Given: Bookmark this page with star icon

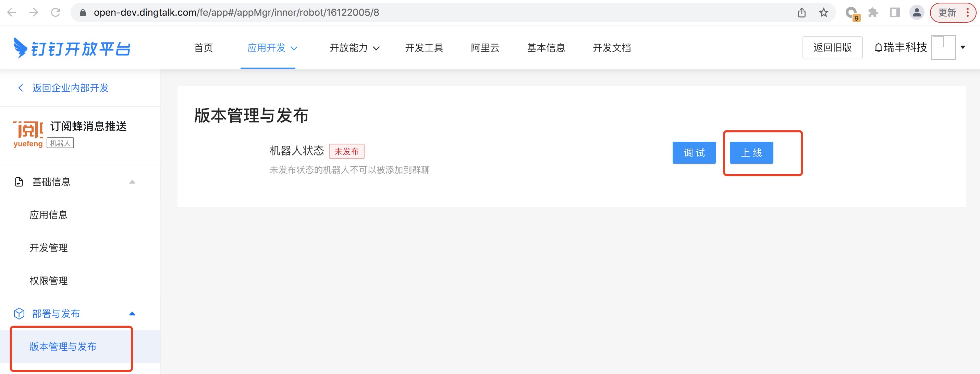Looking at the screenshot, I should click(x=823, y=13).
